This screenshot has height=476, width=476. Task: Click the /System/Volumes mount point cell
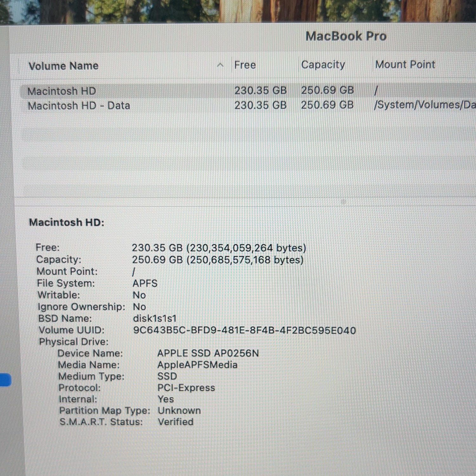click(x=425, y=104)
